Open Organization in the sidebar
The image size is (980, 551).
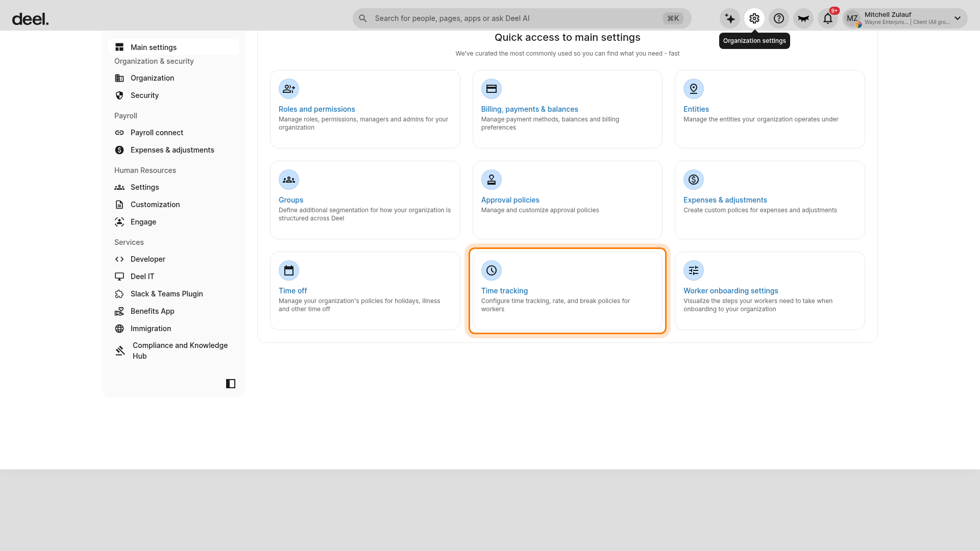coord(174,78)
